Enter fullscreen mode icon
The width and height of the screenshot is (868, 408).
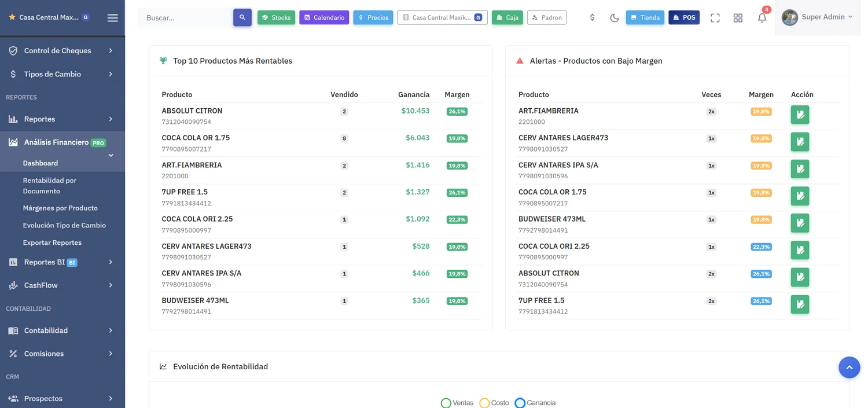tap(715, 18)
